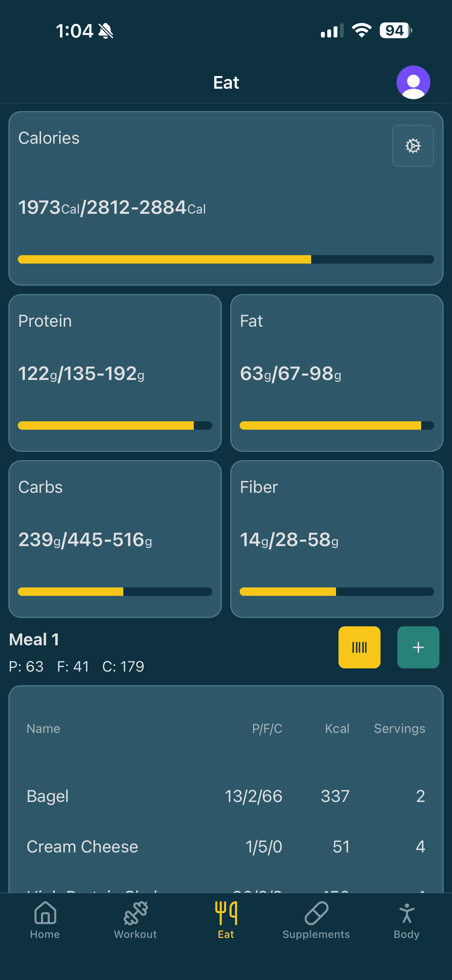452x980 pixels.
Task: Open the Body figure icon
Action: point(406,913)
